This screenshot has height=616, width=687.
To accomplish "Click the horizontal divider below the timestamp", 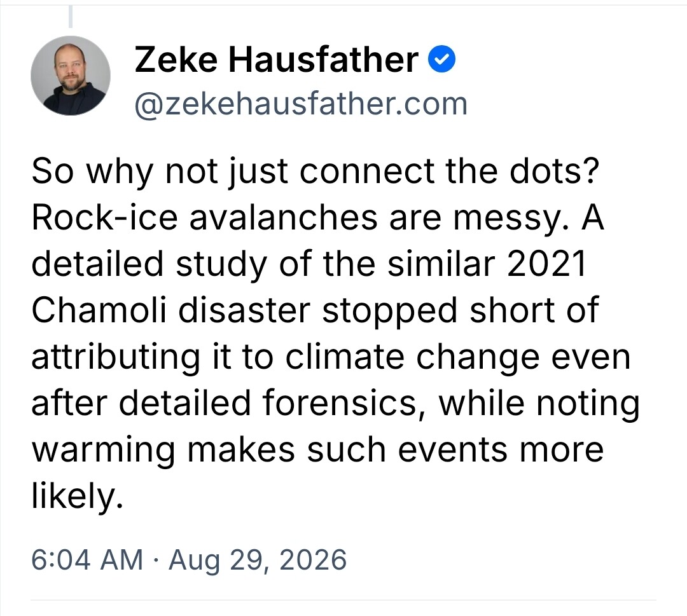I will click(343, 600).
